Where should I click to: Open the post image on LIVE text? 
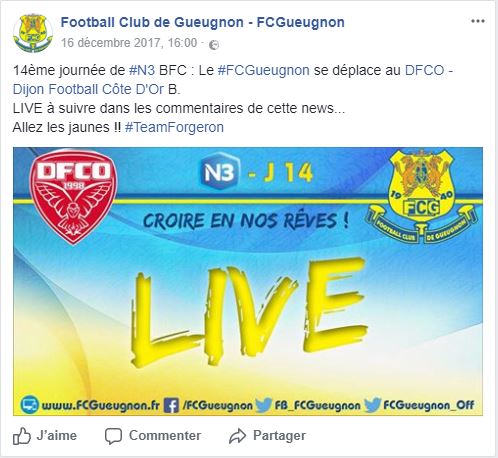tap(248, 311)
